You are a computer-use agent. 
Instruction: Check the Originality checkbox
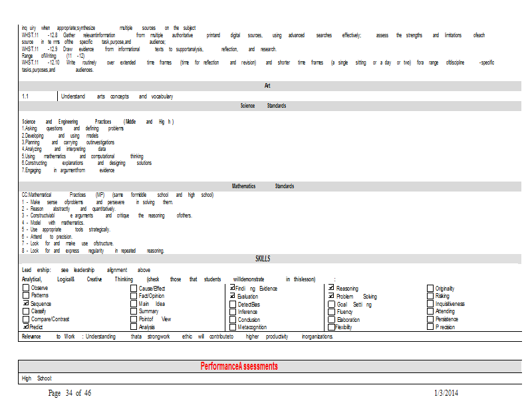click(430, 288)
